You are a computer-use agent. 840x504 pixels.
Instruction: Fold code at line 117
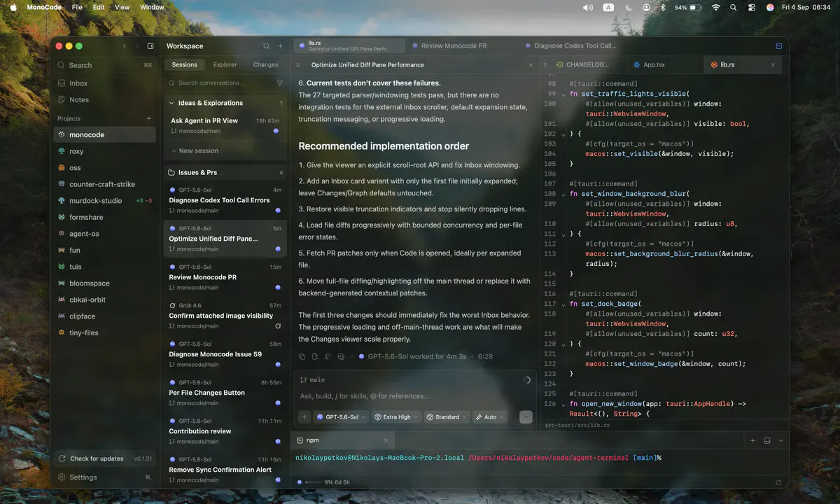tap(564, 304)
